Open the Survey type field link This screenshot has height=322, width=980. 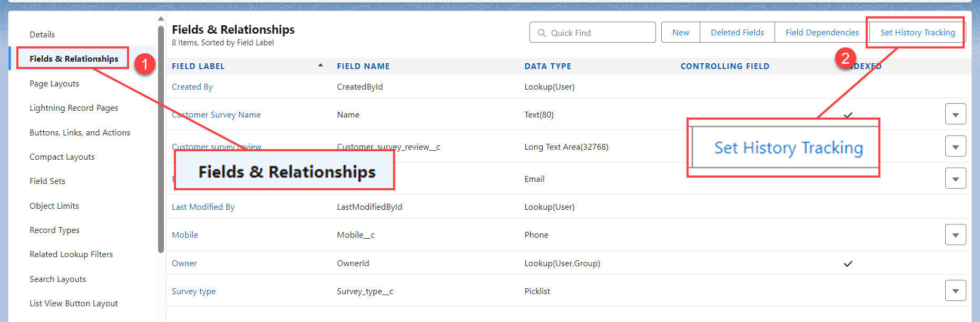(x=193, y=291)
